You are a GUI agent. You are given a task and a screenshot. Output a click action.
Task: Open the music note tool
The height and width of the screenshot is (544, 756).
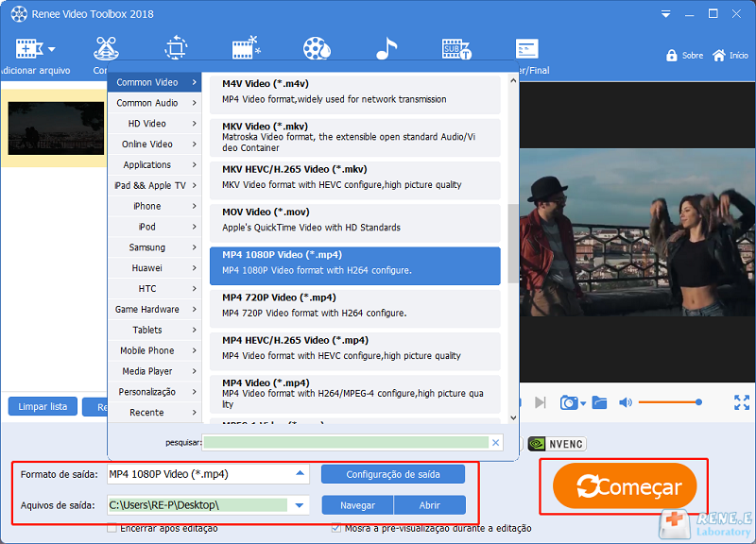coord(387,48)
